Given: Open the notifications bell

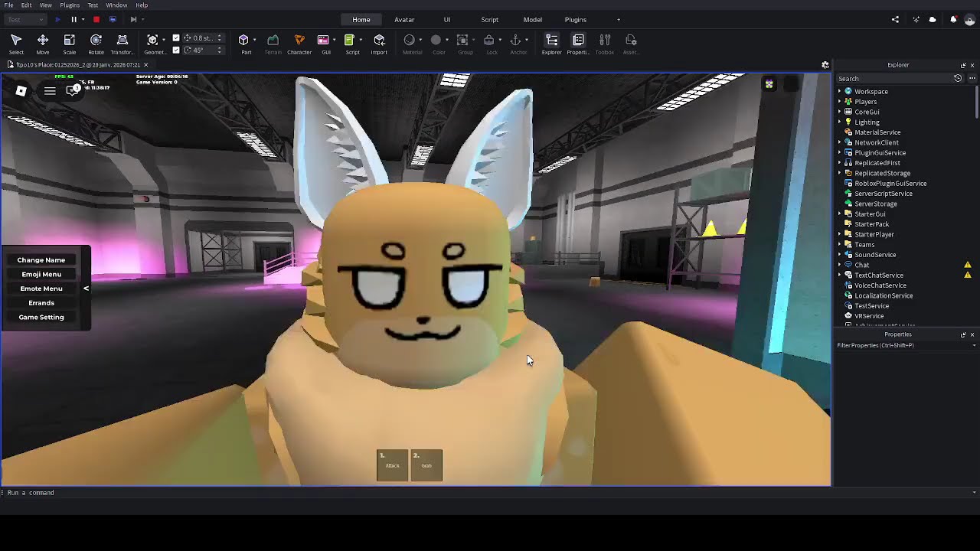Looking at the screenshot, I should pyautogui.click(x=953, y=19).
